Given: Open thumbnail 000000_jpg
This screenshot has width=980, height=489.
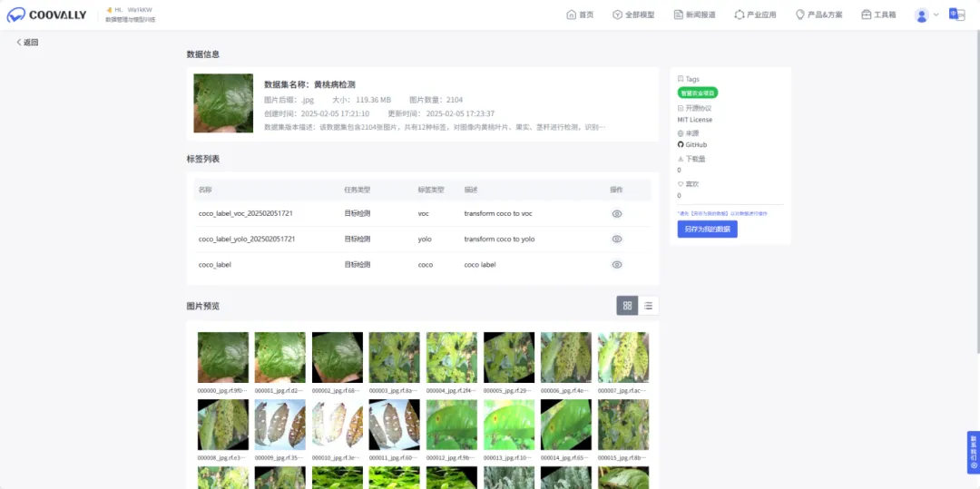Looking at the screenshot, I should coord(223,357).
